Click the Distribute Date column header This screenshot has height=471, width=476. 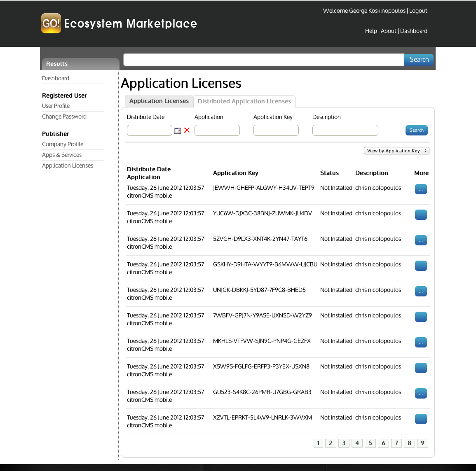coord(149,169)
